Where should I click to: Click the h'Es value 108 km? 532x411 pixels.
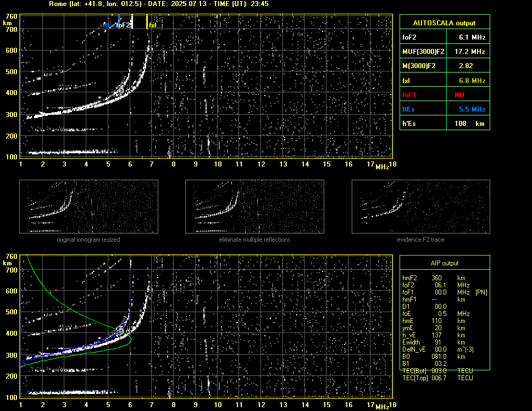point(469,124)
